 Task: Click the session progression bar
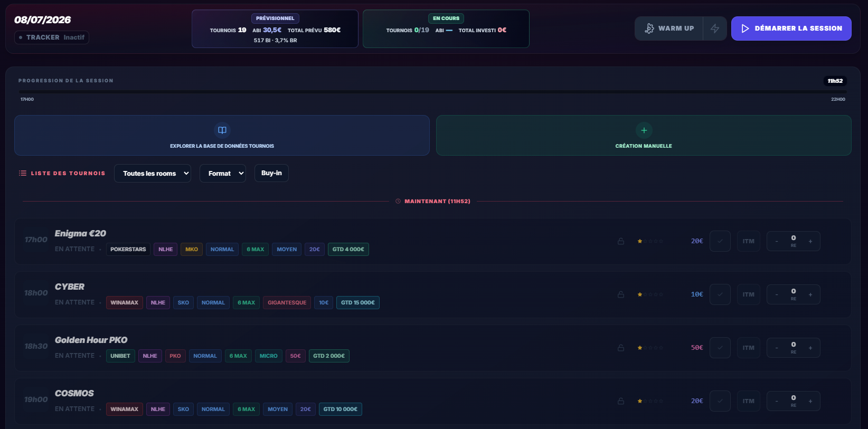coord(433,92)
